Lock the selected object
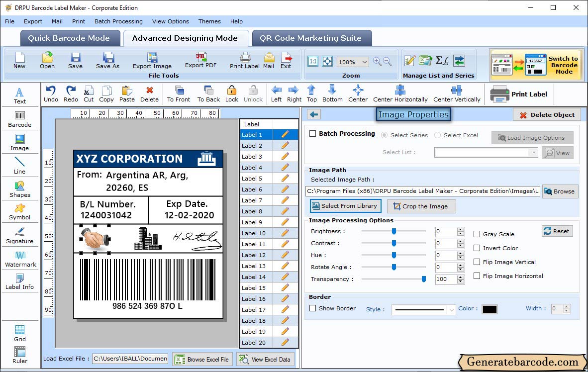 tap(232, 94)
